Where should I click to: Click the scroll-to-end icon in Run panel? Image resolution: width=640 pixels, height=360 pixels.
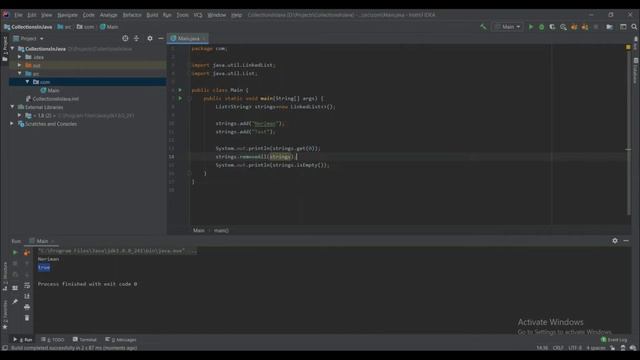[x=27, y=296]
